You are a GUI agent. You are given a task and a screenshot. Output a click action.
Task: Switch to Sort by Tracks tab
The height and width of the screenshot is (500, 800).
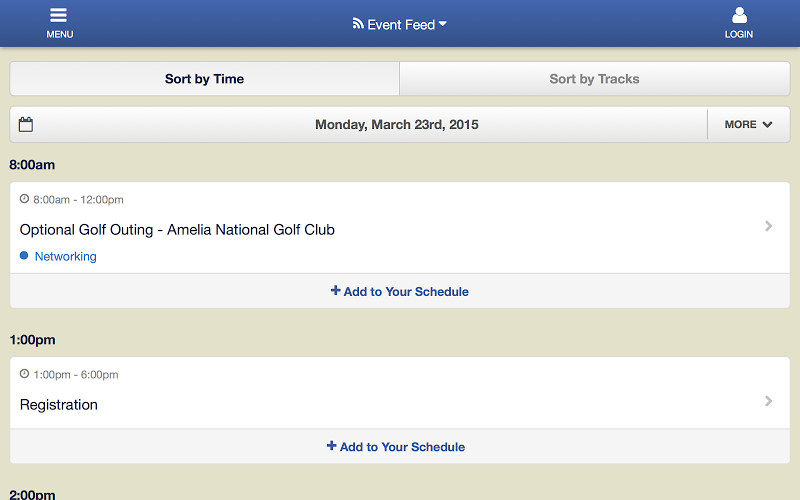[x=594, y=79]
